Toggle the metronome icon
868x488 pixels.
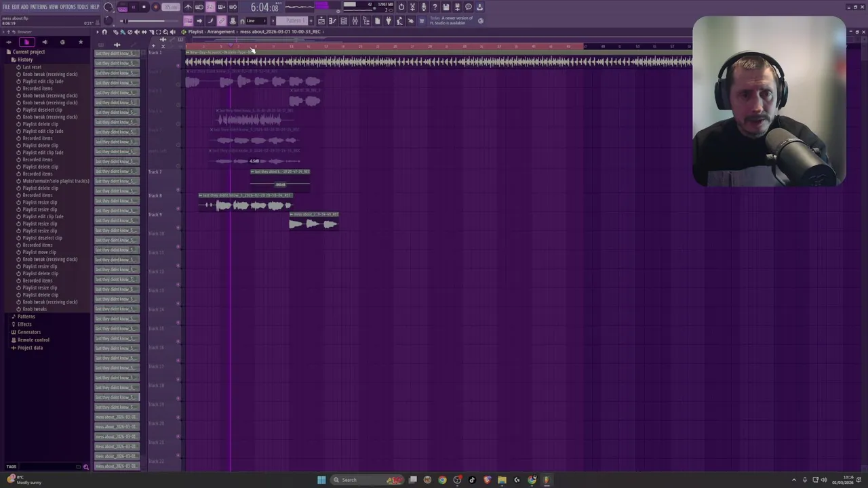[x=188, y=7]
